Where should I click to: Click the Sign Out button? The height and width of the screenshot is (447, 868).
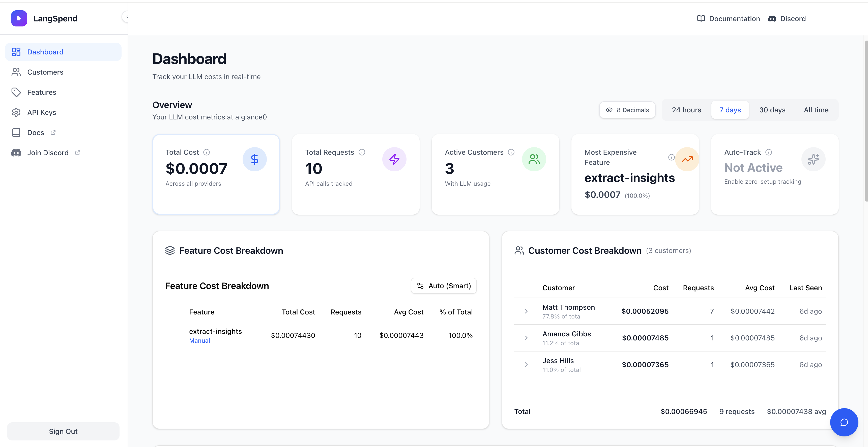pyautogui.click(x=63, y=431)
